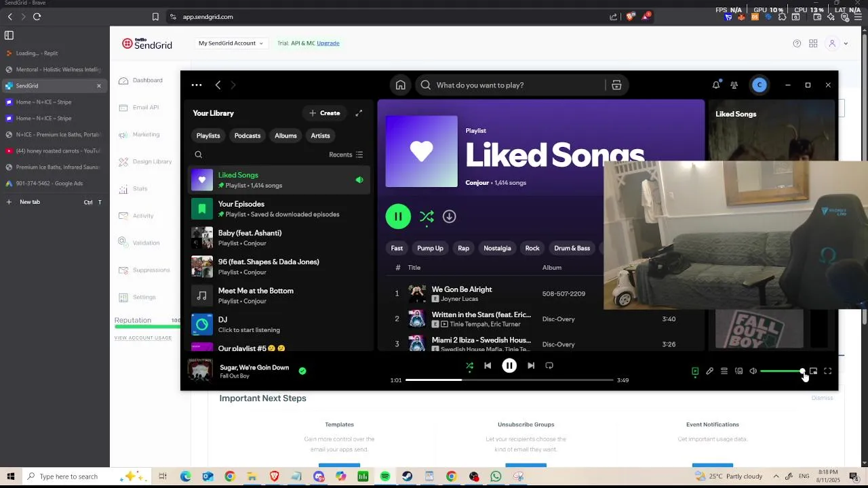This screenshot has height=488, width=868.
Task: Open Sugar, We're Goin Down album art thumbnail
Action: pos(200,371)
